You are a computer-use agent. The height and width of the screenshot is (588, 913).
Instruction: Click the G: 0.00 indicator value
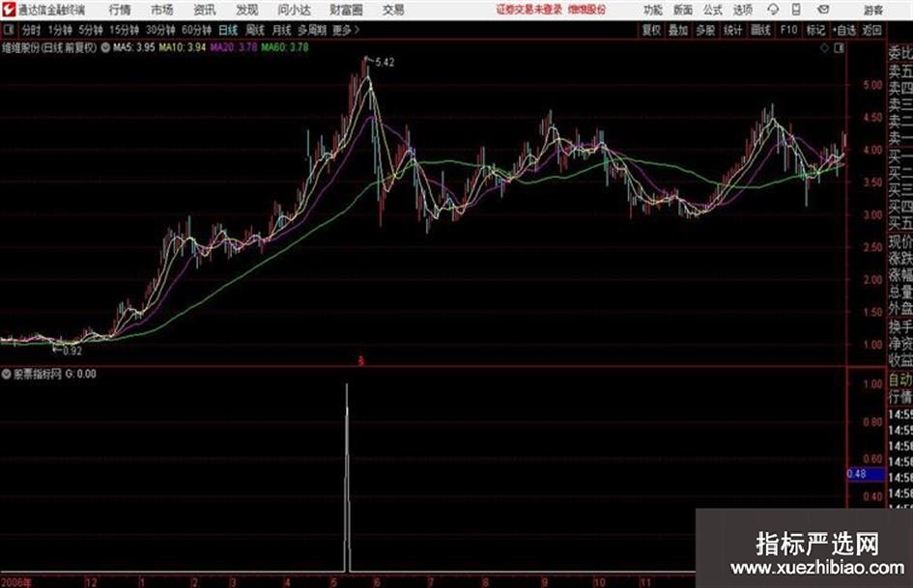[x=81, y=374]
